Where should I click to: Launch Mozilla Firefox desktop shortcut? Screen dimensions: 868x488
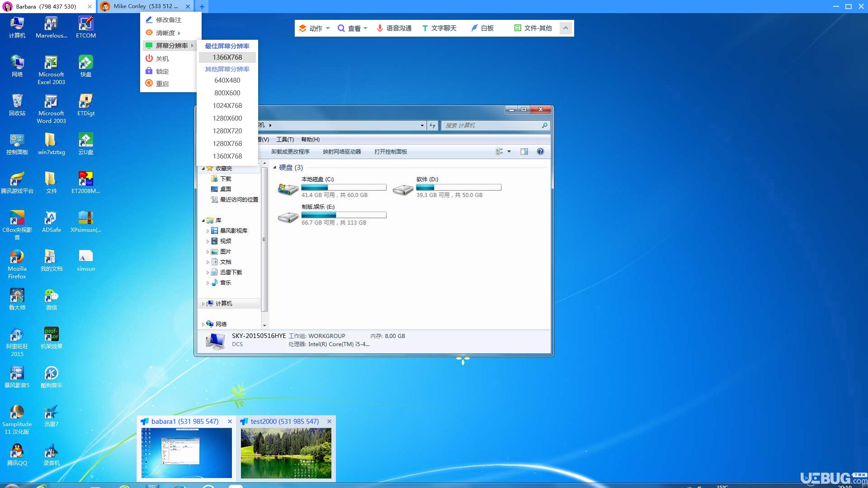(x=17, y=264)
